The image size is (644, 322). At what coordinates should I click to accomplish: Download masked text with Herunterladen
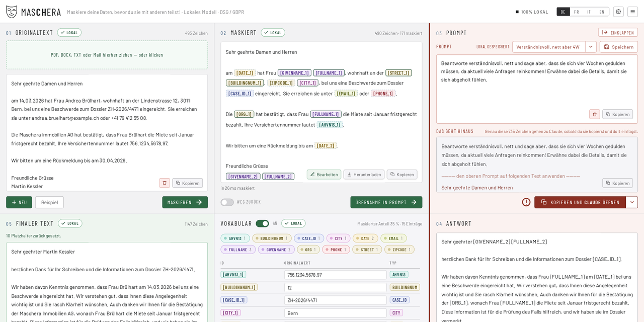pyautogui.click(x=364, y=175)
